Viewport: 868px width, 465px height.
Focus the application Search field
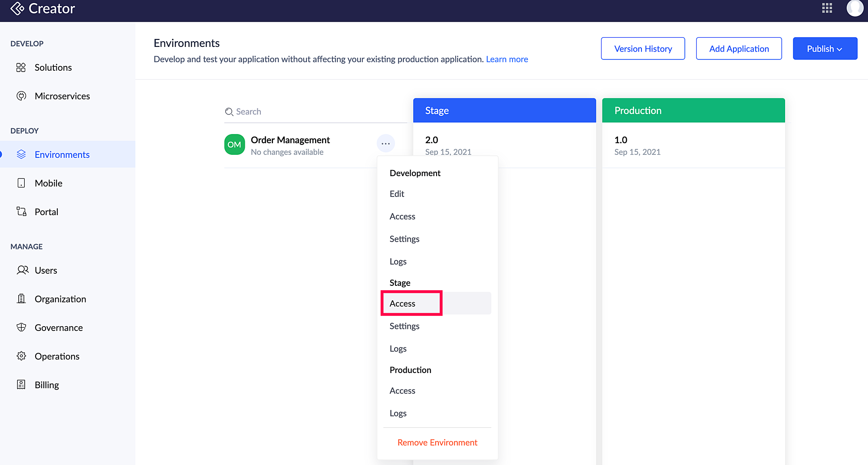(x=316, y=112)
